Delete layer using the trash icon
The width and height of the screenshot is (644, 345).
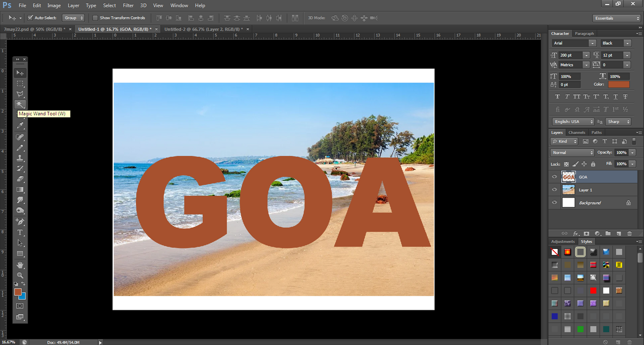629,234
